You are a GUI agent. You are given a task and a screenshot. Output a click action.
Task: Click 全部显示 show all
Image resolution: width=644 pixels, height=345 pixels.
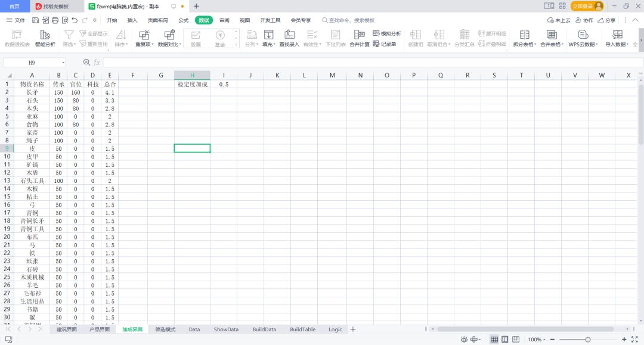pyautogui.click(x=94, y=33)
